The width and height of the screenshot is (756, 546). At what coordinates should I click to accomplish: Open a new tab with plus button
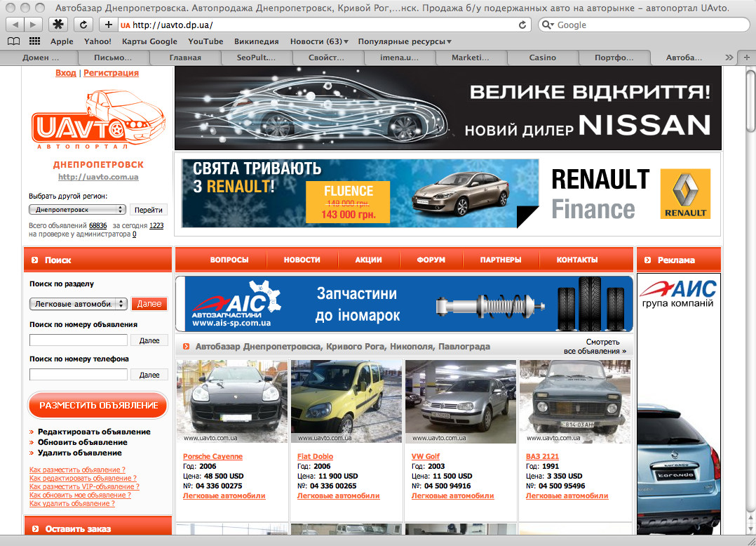pos(747,58)
